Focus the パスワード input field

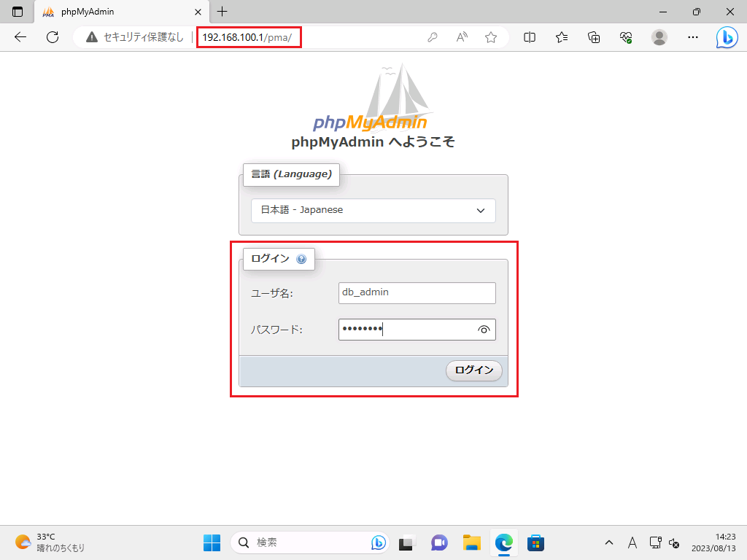pos(406,330)
